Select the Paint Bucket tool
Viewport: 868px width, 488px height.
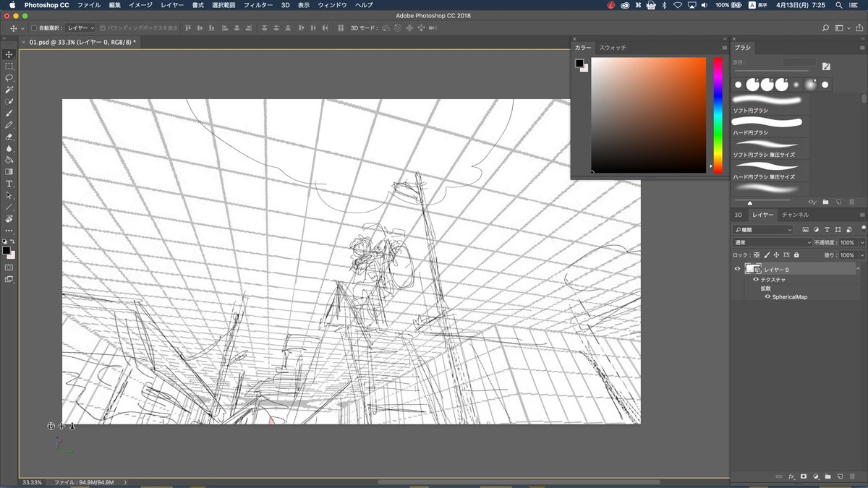(9, 160)
